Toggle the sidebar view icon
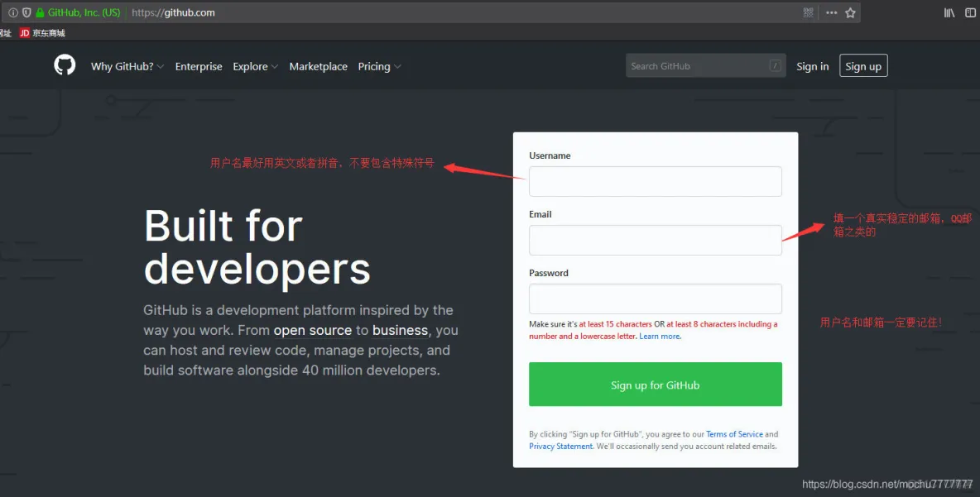This screenshot has height=497, width=980. (970, 13)
